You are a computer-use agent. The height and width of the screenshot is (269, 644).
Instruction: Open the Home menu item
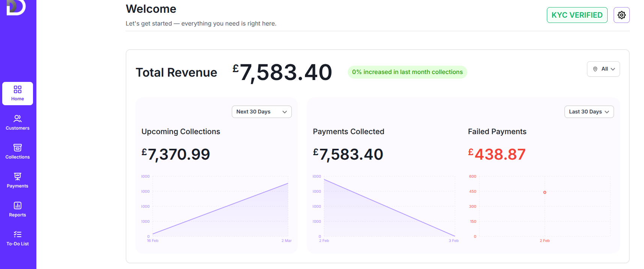(18, 94)
